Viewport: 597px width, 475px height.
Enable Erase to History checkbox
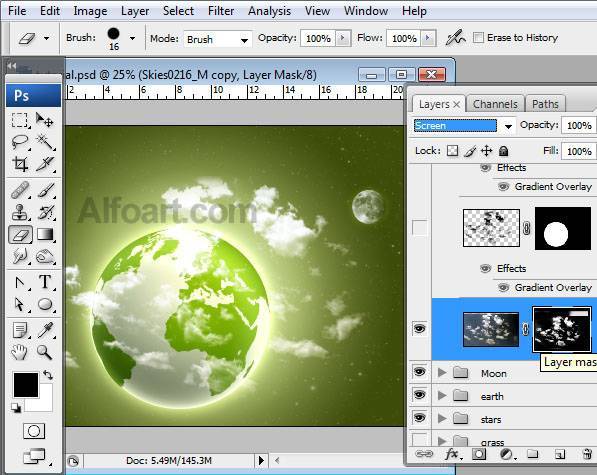(x=478, y=38)
